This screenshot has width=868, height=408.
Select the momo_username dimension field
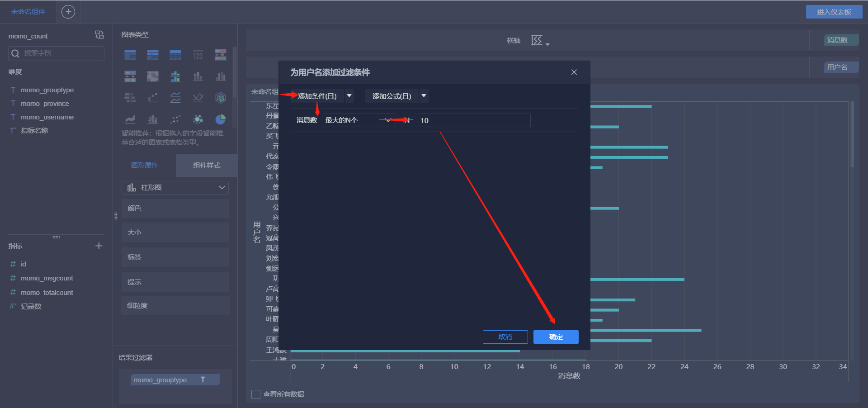coord(47,117)
